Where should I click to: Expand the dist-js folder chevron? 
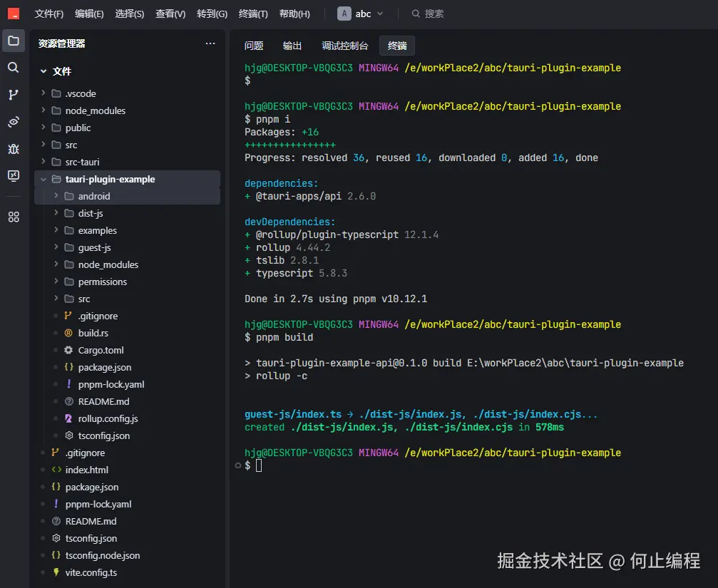tap(56, 213)
